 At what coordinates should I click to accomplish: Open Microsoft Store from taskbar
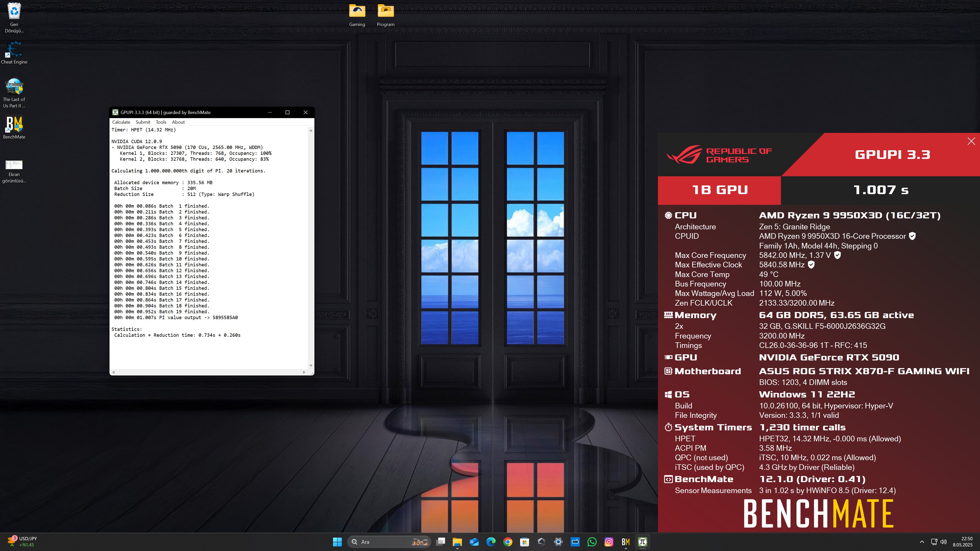[x=525, y=542]
